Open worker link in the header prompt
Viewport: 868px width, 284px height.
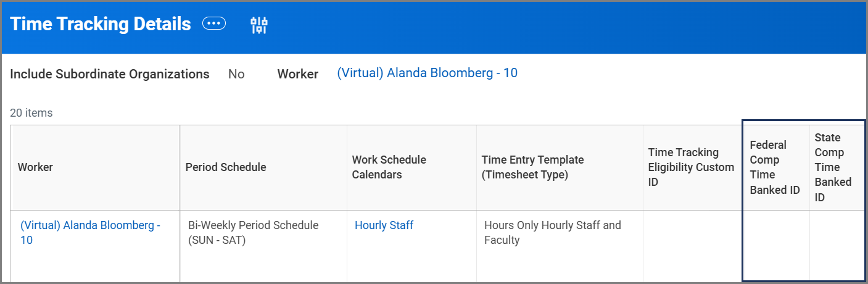[x=427, y=73]
